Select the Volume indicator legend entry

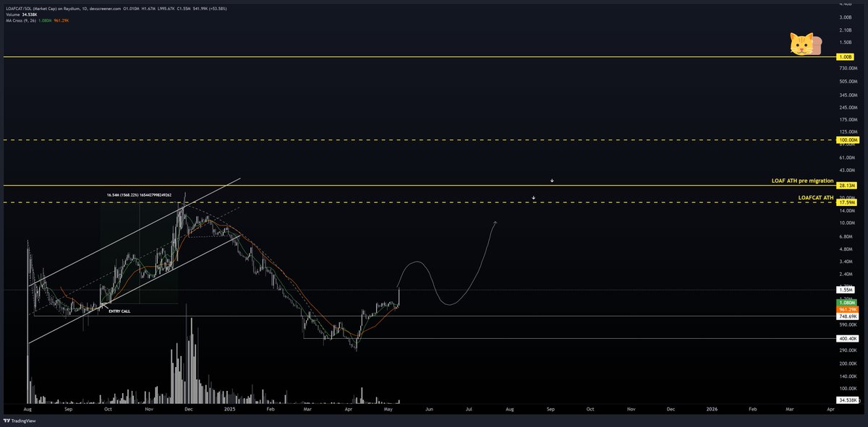click(x=12, y=16)
